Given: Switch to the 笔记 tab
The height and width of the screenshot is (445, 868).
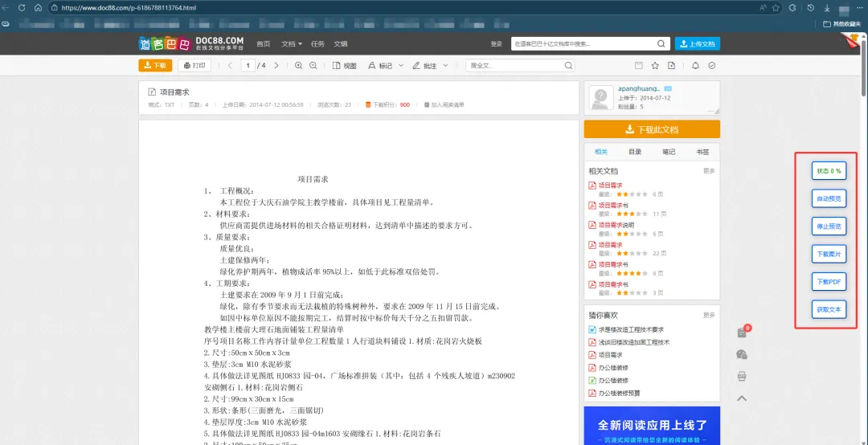Looking at the screenshot, I should [669, 152].
